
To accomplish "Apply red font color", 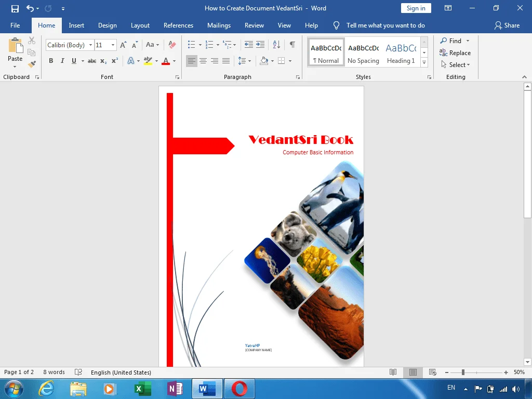I will pyautogui.click(x=166, y=61).
